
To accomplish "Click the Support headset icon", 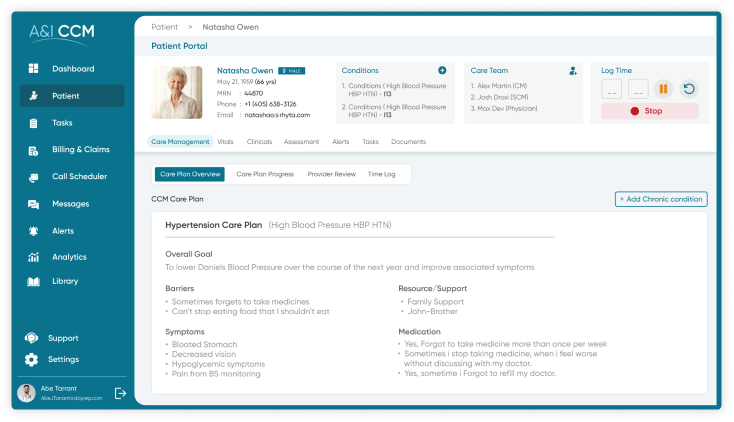I will 31,338.
